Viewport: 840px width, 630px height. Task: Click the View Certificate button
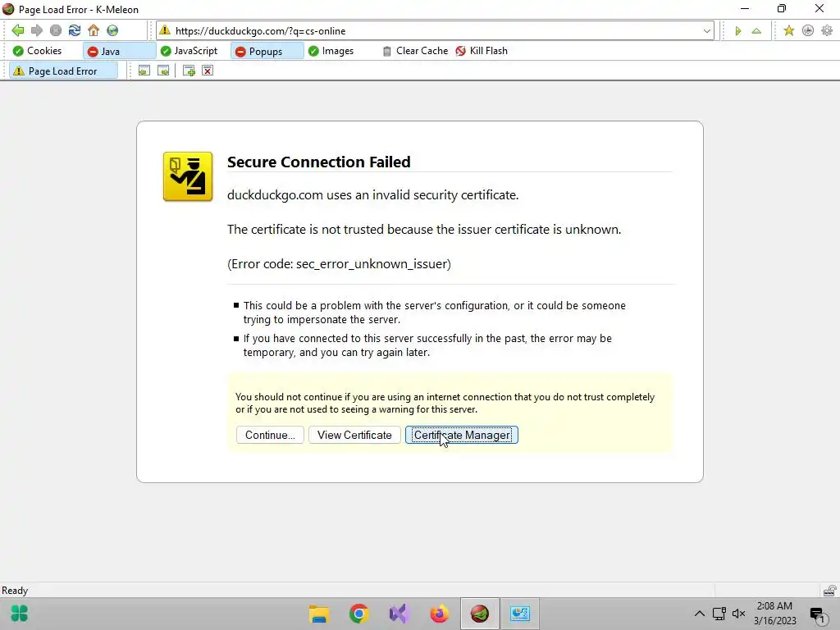[354, 435]
